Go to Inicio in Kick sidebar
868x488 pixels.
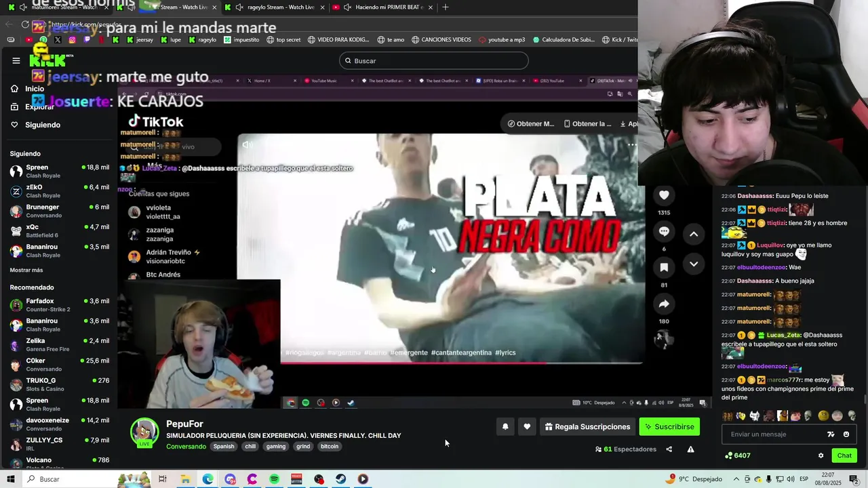27,89
